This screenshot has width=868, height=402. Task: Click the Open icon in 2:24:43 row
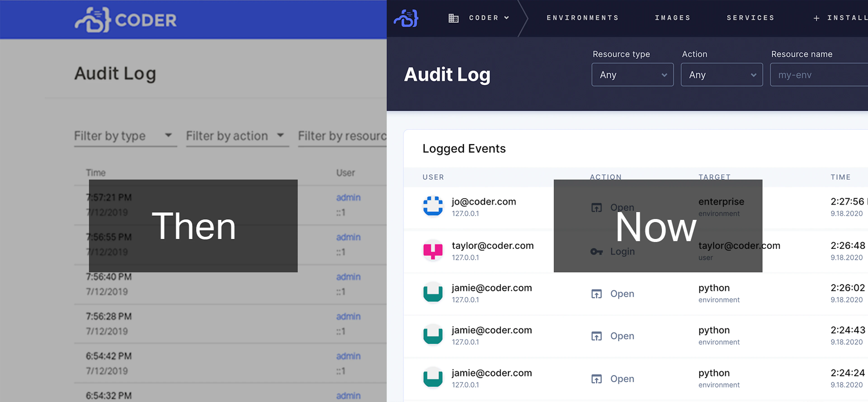(597, 336)
